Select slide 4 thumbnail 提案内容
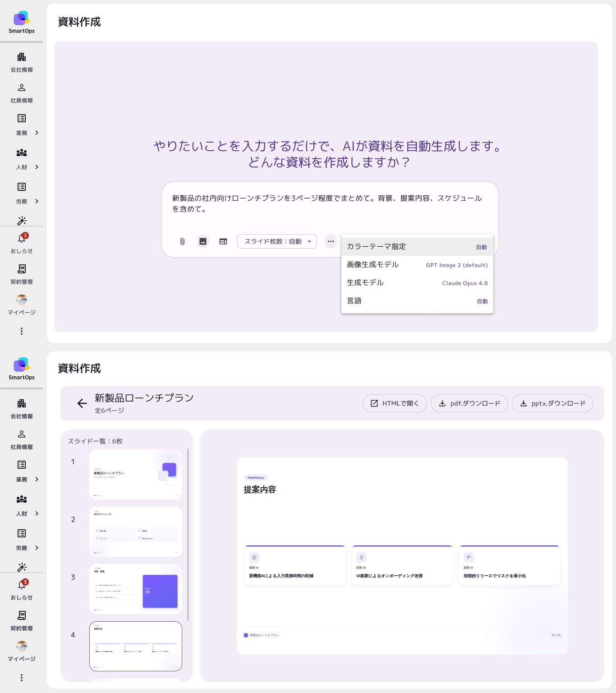The height and width of the screenshot is (693, 616). click(136, 647)
